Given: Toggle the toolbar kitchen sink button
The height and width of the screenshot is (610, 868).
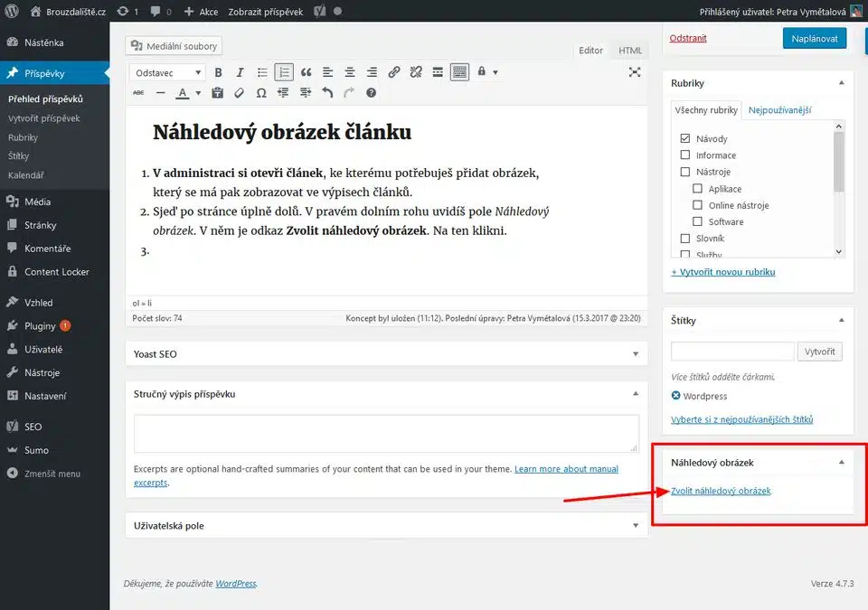Looking at the screenshot, I should point(459,72).
